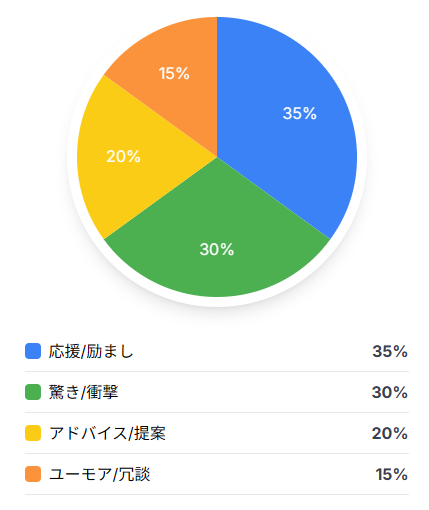The width and height of the screenshot is (429, 510).
Task: Click the white 35% label inside the pie
Action: (x=300, y=113)
